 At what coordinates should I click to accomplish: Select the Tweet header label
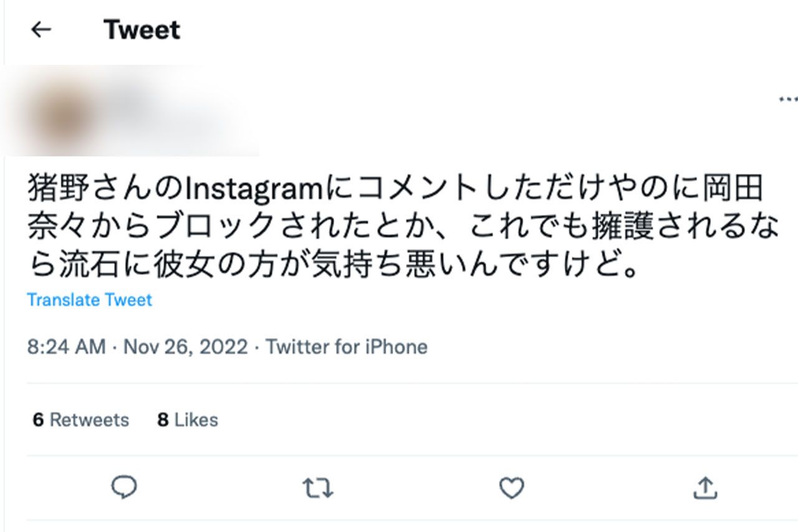point(142,29)
